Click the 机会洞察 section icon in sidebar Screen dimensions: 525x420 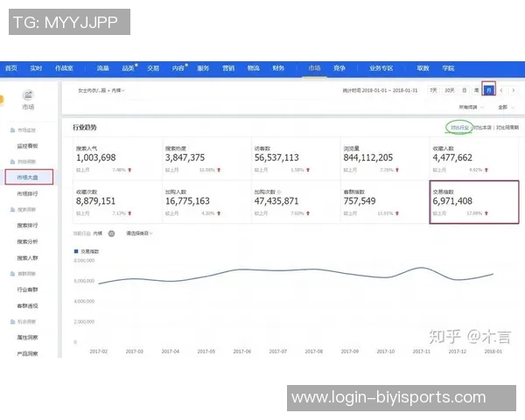click(10, 321)
